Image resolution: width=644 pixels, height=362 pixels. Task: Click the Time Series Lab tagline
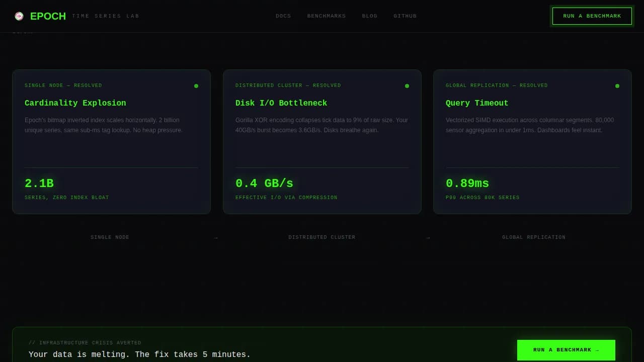106,16
